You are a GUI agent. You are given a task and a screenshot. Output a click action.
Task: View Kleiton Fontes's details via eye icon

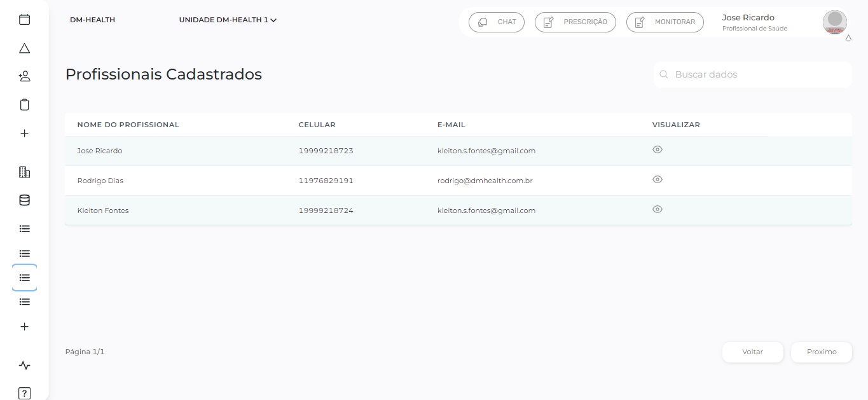pyautogui.click(x=658, y=209)
